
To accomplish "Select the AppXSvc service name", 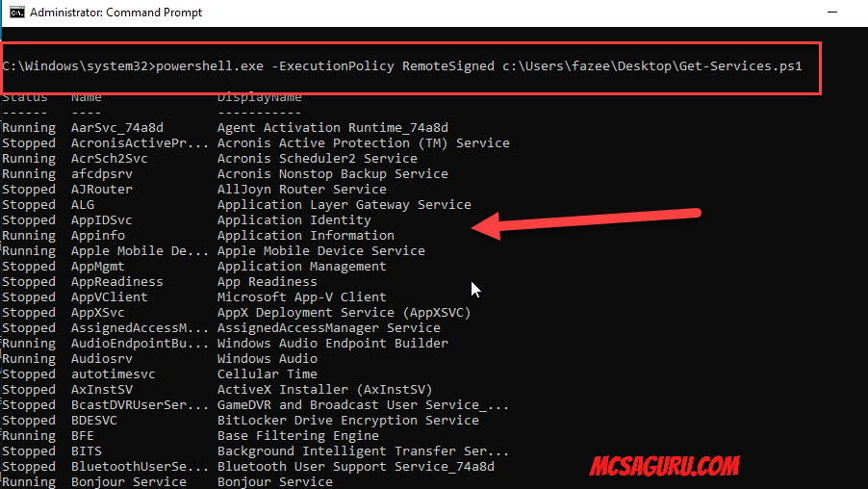I will pos(98,313).
